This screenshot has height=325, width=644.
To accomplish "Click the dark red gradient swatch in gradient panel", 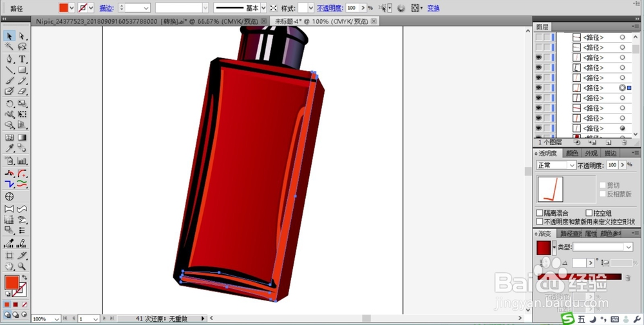I will [544, 248].
